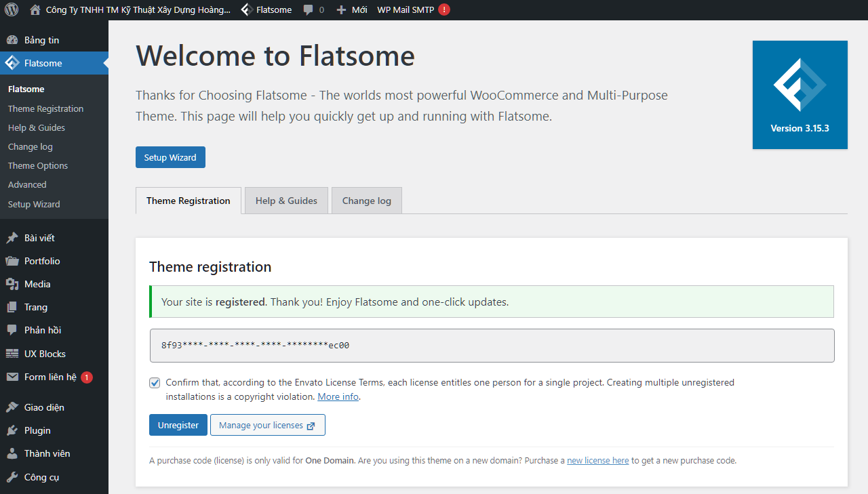Switch to the Theme Registration tab
The width and height of the screenshot is (868, 494).
[x=189, y=201]
